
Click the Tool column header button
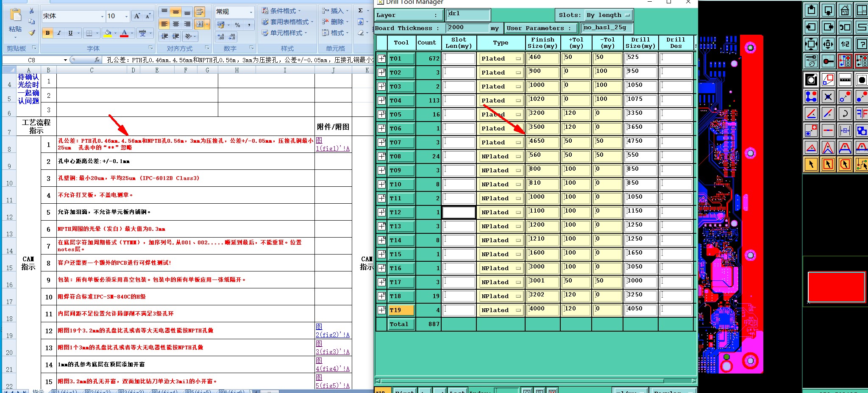tap(401, 42)
